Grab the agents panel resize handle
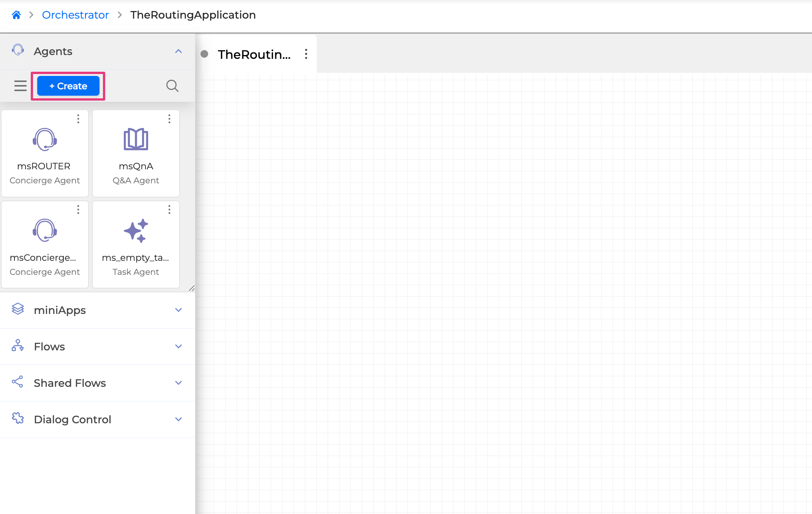This screenshot has width=812, height=514. point(192,288)
